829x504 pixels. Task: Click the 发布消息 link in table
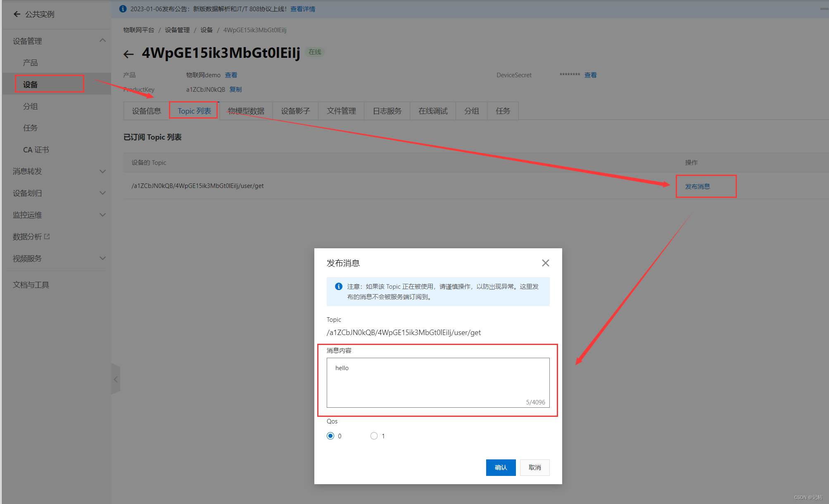697,186
